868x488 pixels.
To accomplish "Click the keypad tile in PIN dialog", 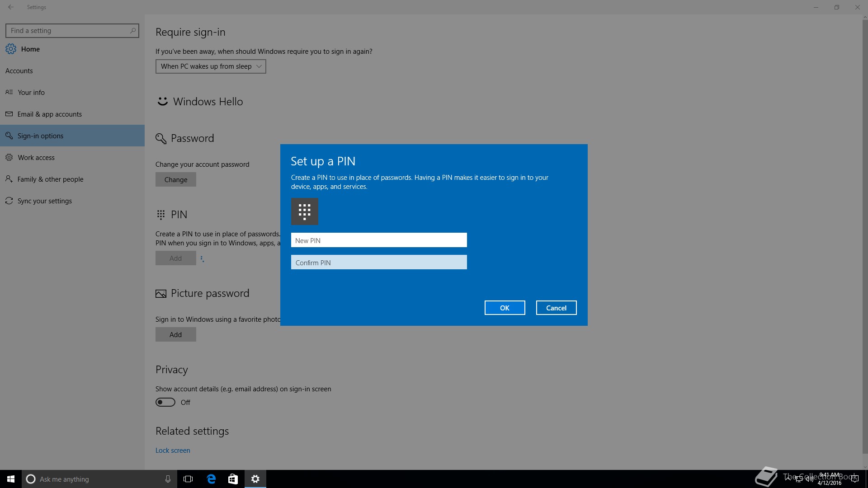I will pyautogui.click(x=305, y=211).
